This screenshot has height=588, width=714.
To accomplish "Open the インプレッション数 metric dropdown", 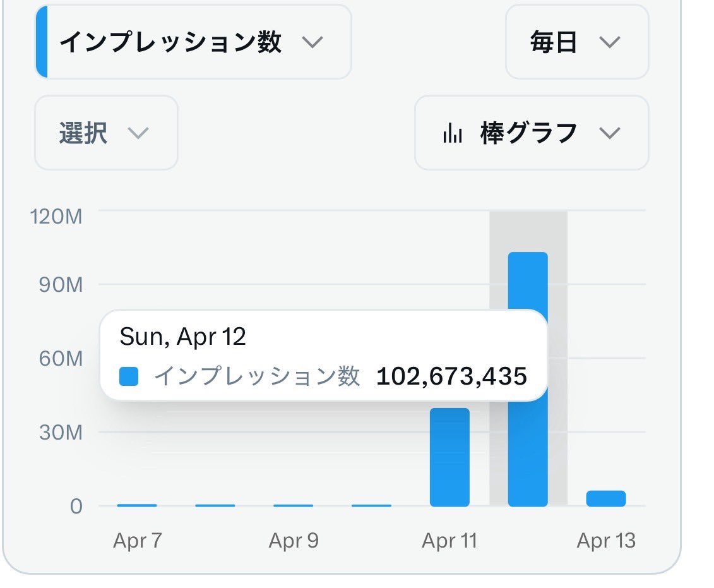I will 193,42.
